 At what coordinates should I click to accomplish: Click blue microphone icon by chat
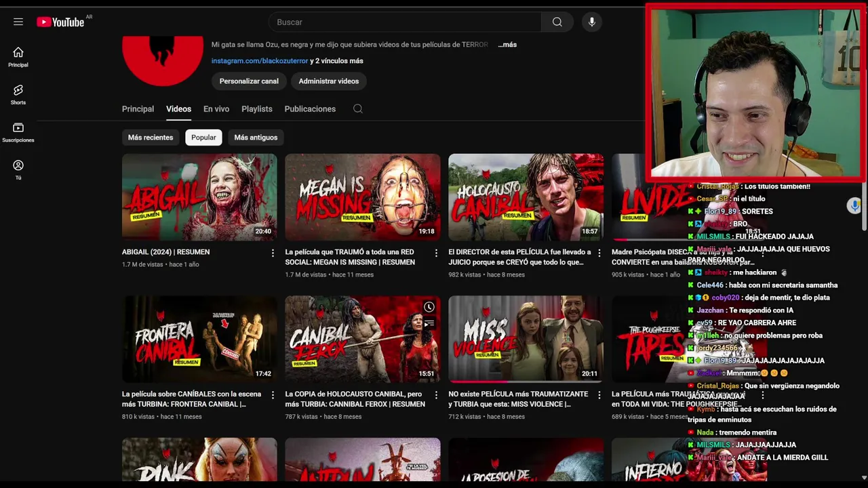point(854,205)
